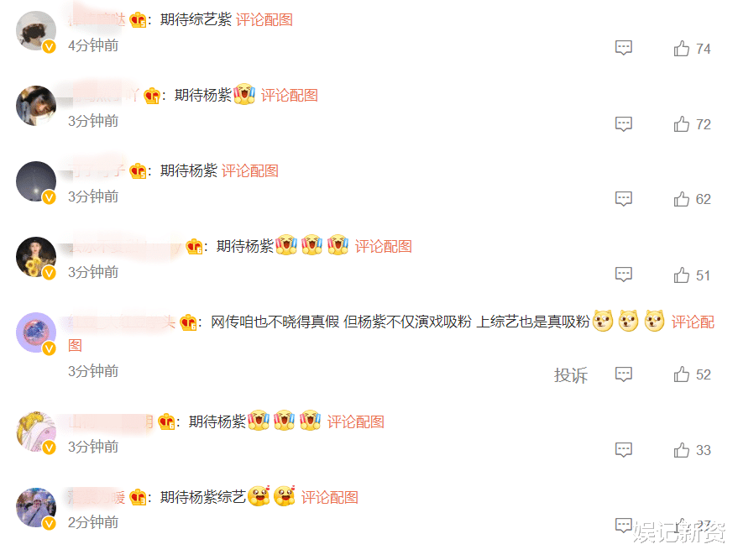Viewport: 738px width, 560px height.
Task: Like the comment with 51 likes
Action: point(681,275)
